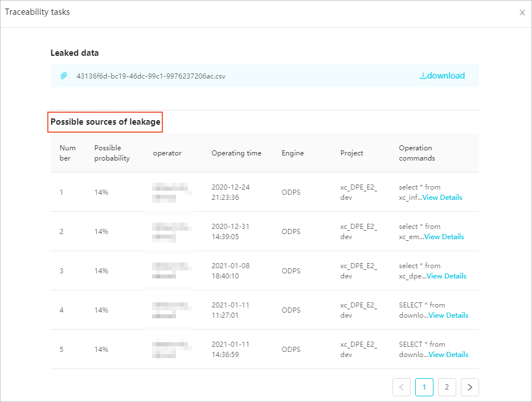Viewport: 532px width, 402px height.
Task: Select page 1 in pagination
Action: click(424, 387)
